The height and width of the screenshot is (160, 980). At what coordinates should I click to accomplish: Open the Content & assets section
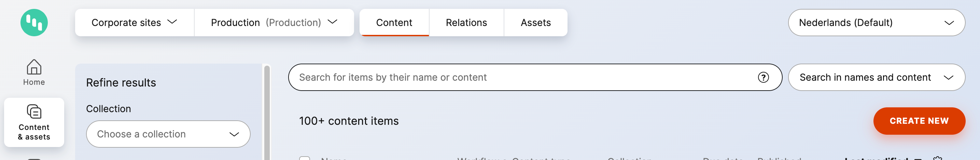pyautogui.click(x=34, y=122)
